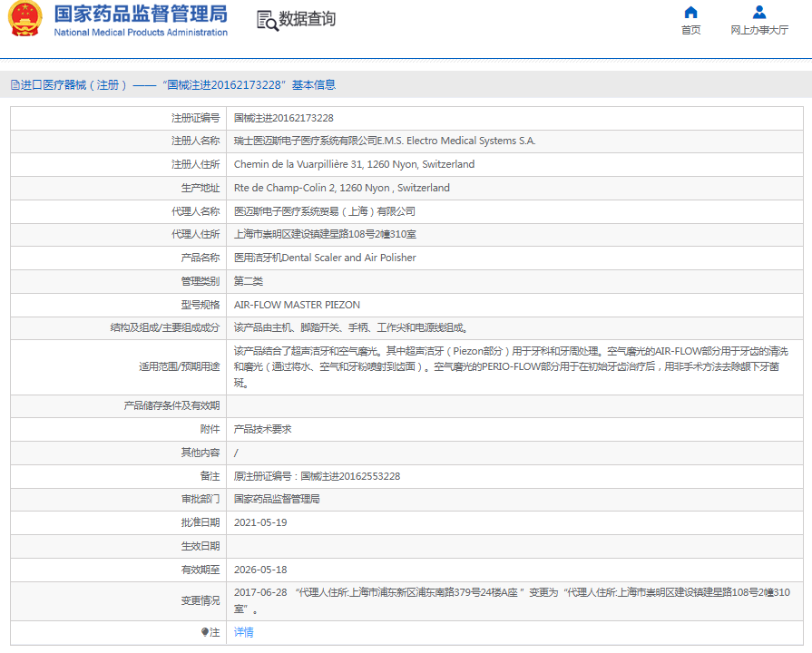Image resolution: width=812 pixels, height=653 pixels.
Task: Click the home house icon
Action: tap(690, 12)
